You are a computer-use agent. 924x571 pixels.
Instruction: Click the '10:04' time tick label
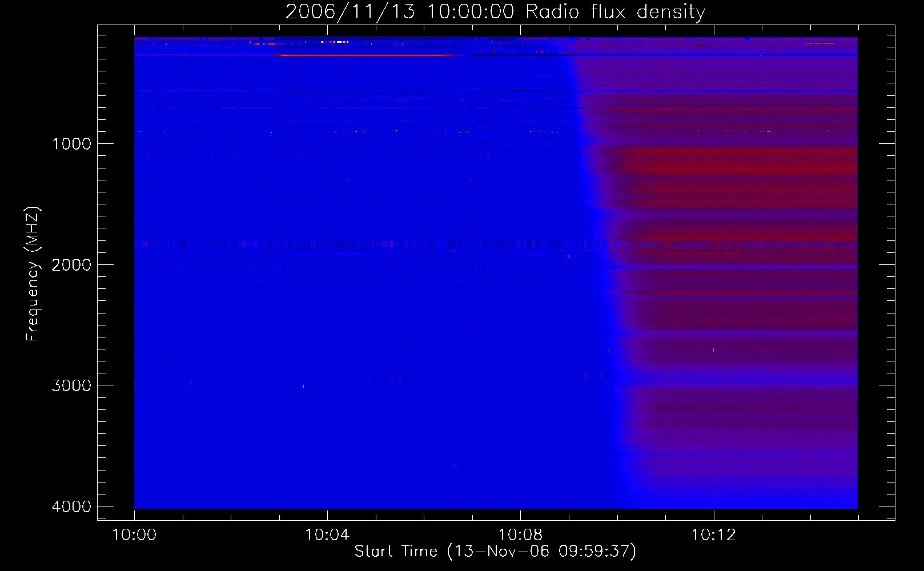(x=327, y=535)
